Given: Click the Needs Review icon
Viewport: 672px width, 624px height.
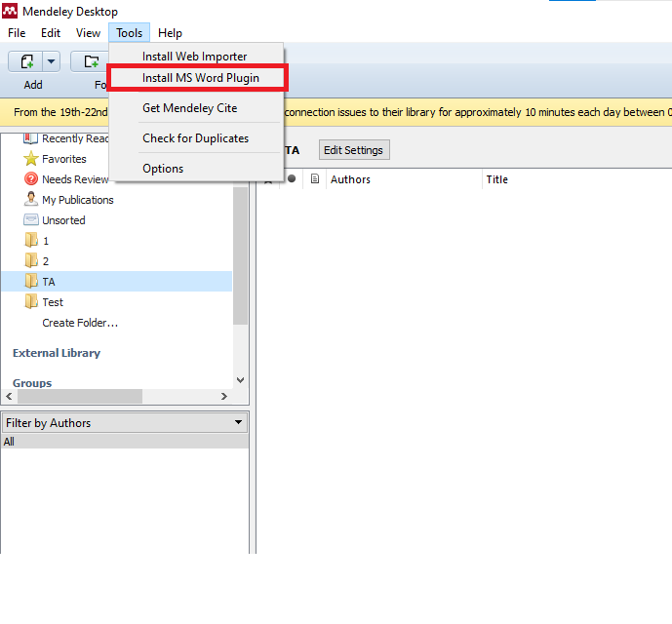Looking at the screenshot, I should pyautogui.click(x=31, y=178).
